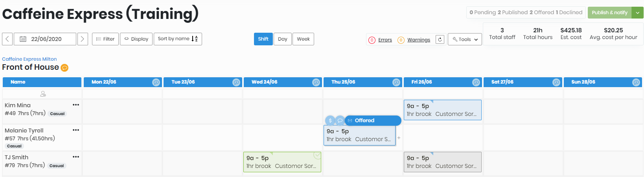The height and width of the screenshot is (177, 644).
Task: Expand the Publish & notify arrow dropdown
Action: tap(637, 13)
